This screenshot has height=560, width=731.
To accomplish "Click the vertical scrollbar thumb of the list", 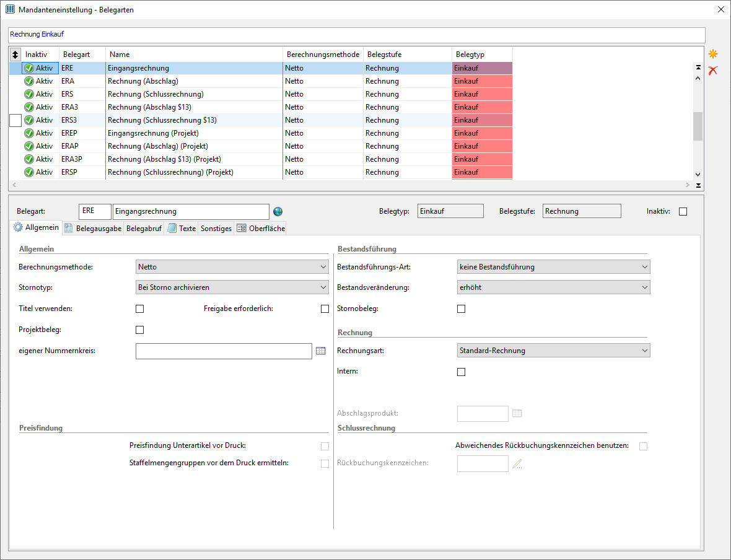I will click(698, 126).
